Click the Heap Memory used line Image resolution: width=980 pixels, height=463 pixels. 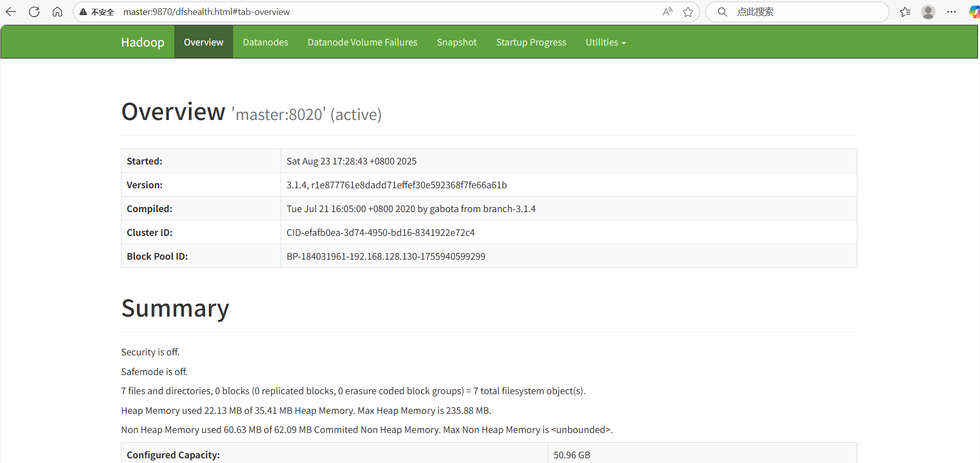click(x=306, y=411)
